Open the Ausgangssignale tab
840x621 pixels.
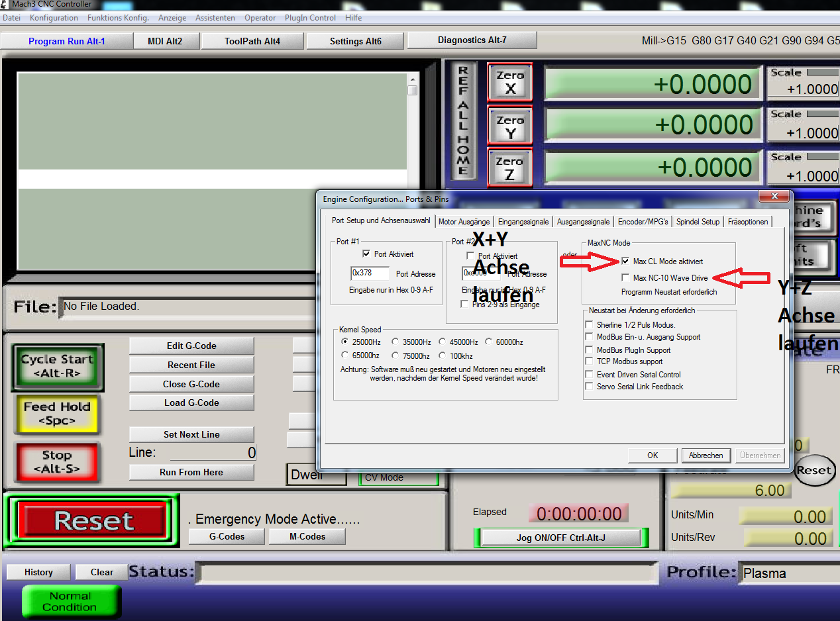coord(583,222)
